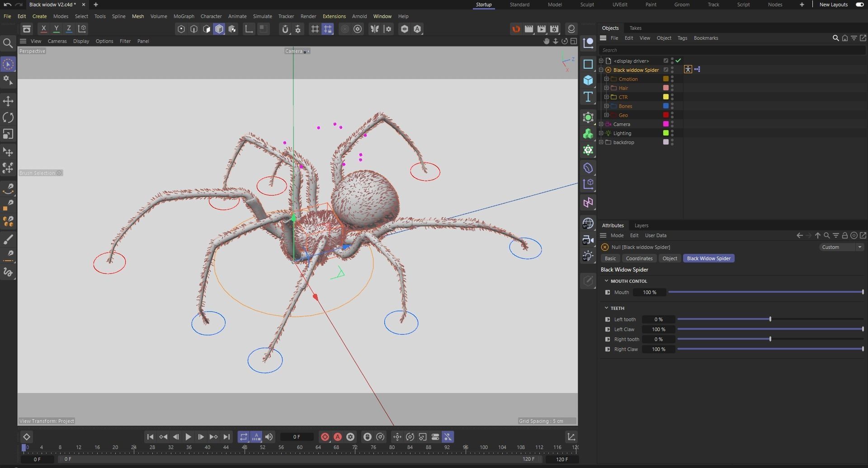Toggle Left tooth animation checkbox
The image size is (868, 468).
608,319
